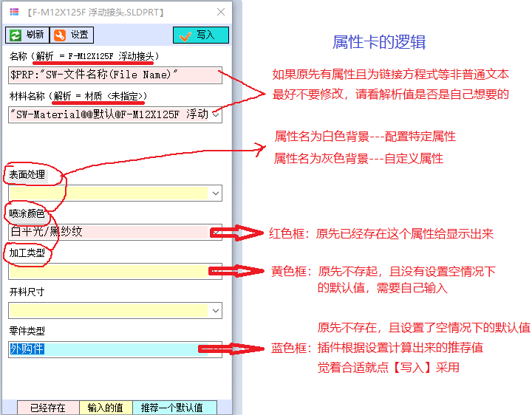The width and height of the screenshot is (532, 415).
Task: Click the 输入的值 yellow legend swatch
Action: point(106,408)
